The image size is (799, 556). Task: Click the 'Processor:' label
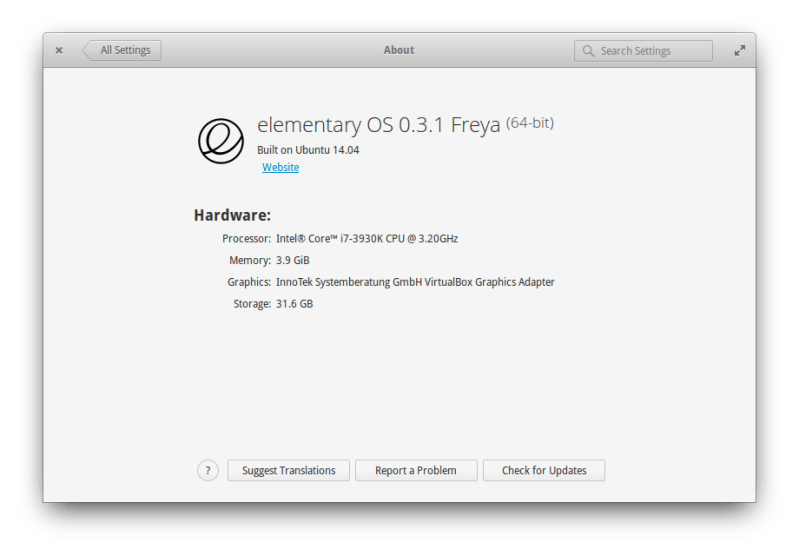pos(247,239)
